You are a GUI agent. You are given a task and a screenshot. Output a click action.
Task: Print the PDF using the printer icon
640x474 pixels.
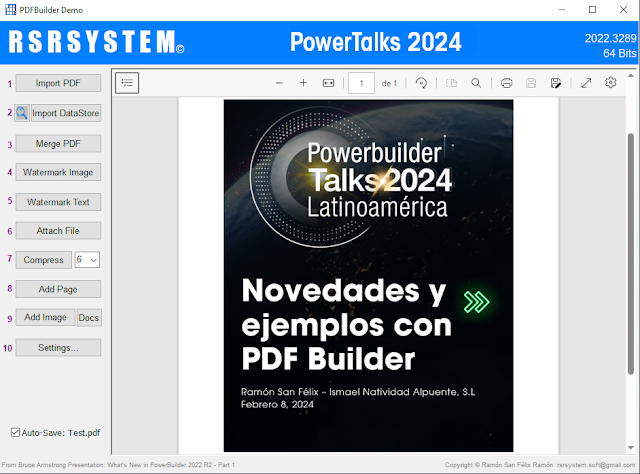(x=507, y=83)
